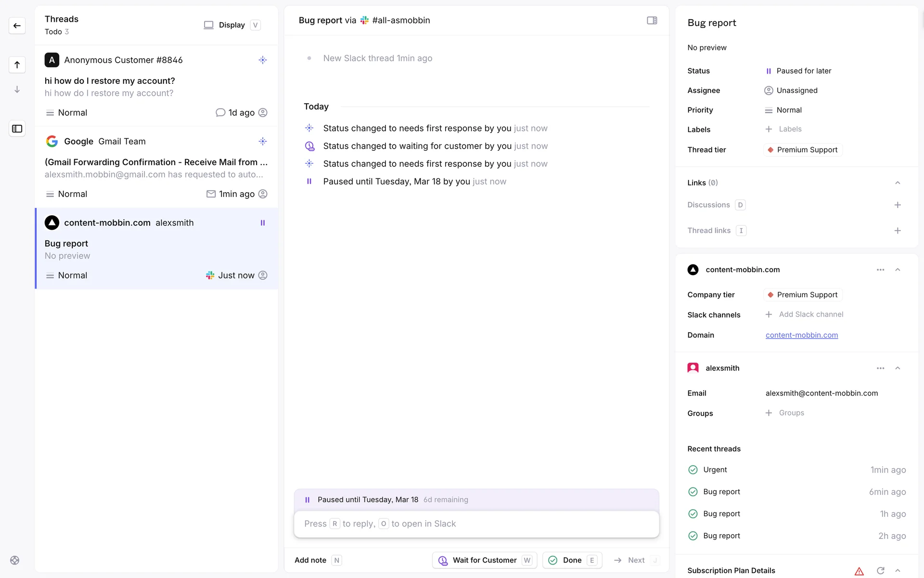
Task: Open the content-mobbin.com domain link
Action: click(801, 335)
